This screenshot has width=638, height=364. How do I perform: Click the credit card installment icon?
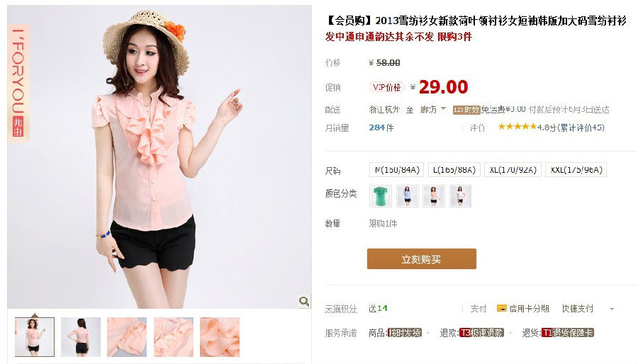(x=502, y=308)
